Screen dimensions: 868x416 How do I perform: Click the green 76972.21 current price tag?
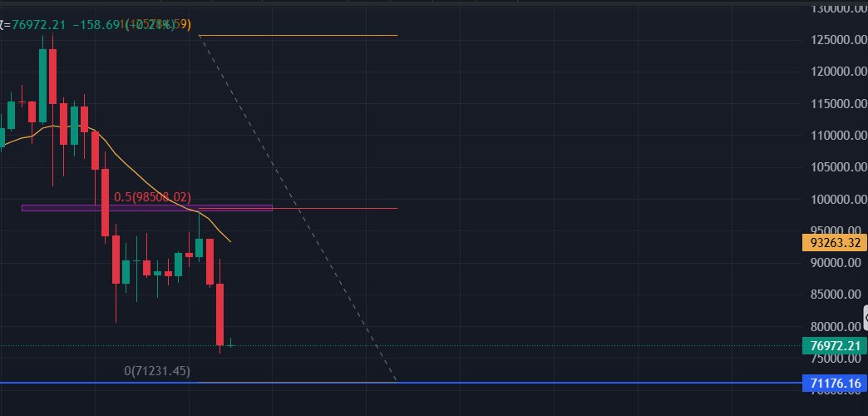click(834, 346)
